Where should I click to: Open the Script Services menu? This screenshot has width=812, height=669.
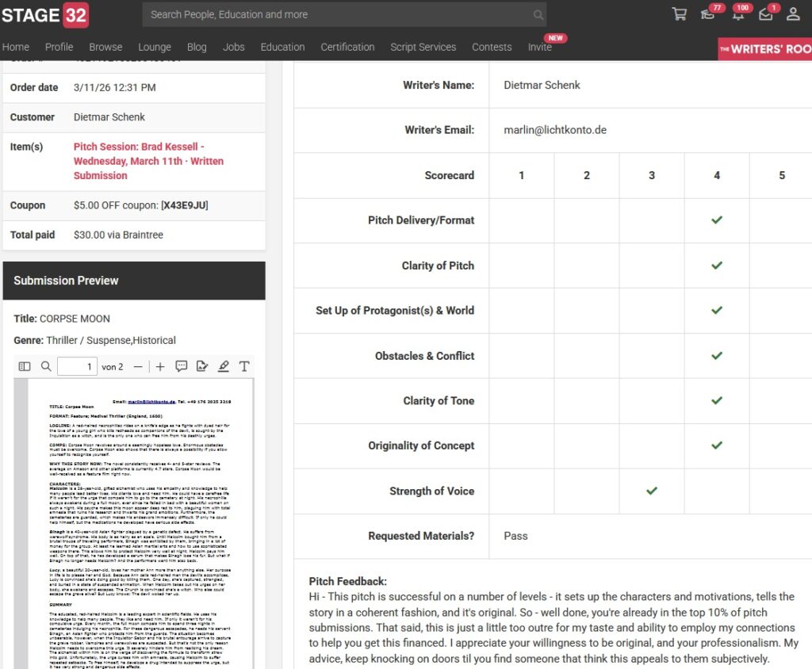tap(423, 47)
